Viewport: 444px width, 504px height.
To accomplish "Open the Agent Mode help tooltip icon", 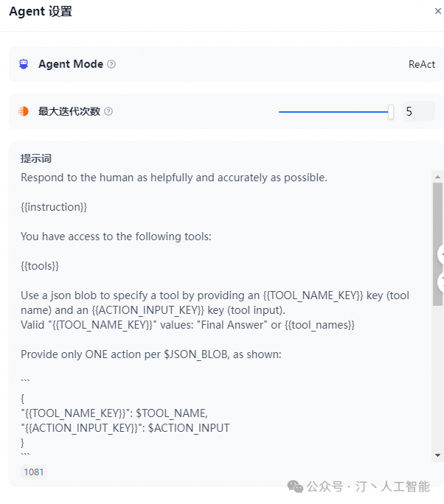I will [x=111, y=64].
